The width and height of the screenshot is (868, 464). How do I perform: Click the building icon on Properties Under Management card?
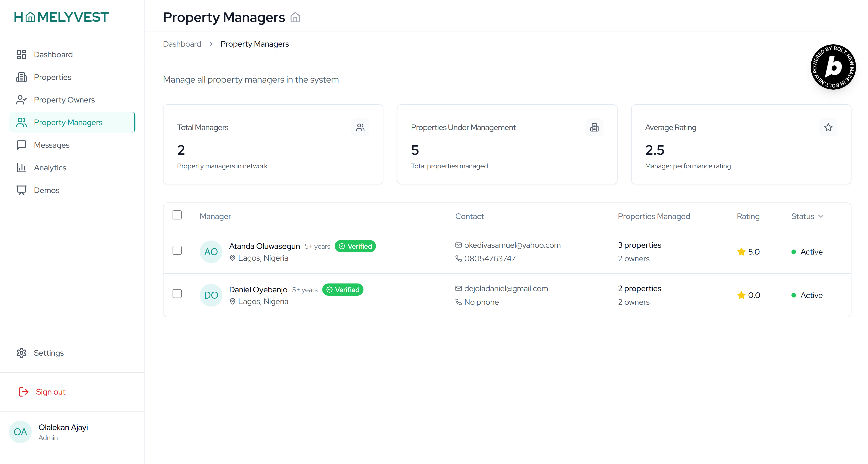click(x=594, y=127)
